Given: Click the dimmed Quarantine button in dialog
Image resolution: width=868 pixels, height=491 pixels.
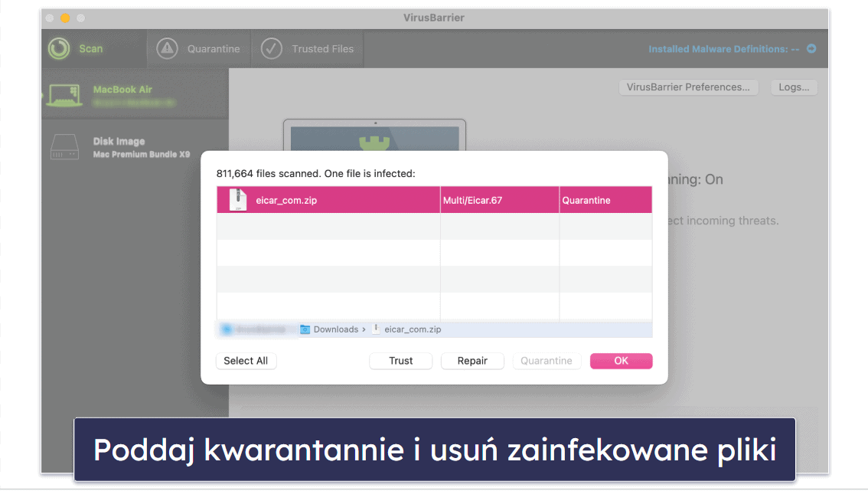Looking at the screenshot, I should (x=547, y=361).
